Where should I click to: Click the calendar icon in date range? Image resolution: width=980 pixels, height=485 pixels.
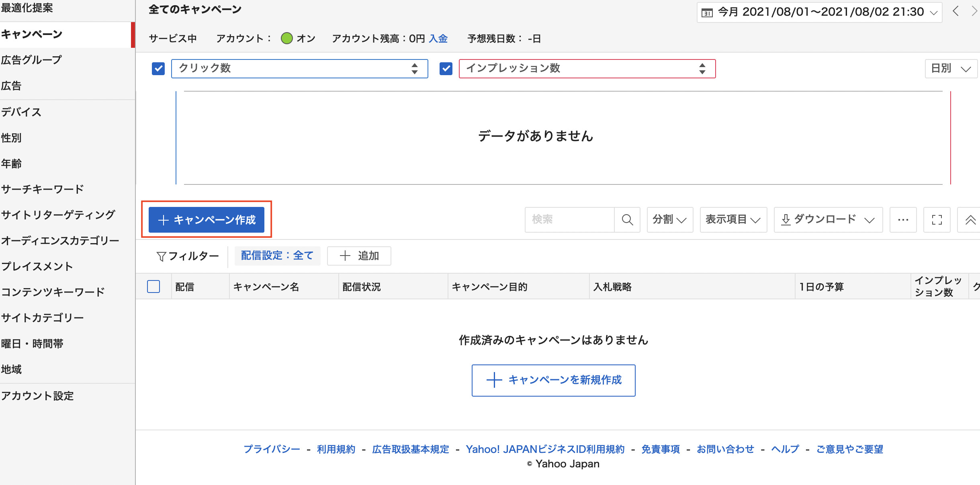tap(707, 13)
